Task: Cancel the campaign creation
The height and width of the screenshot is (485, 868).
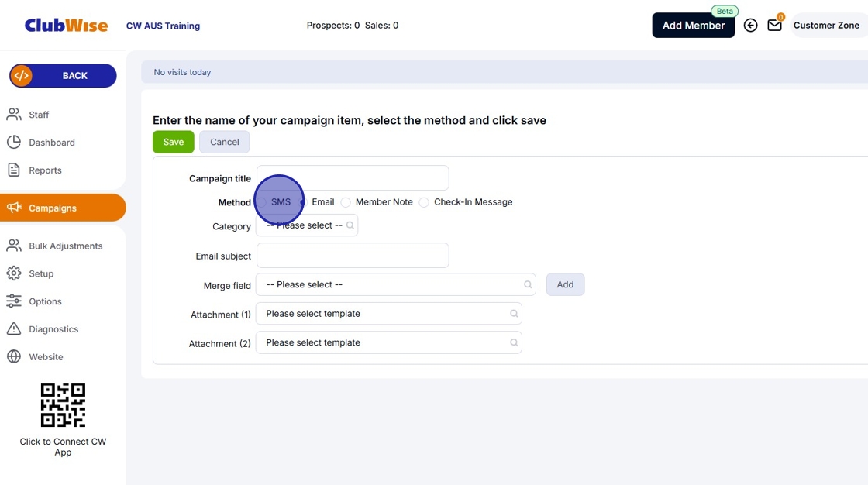Action: (224, 142)
